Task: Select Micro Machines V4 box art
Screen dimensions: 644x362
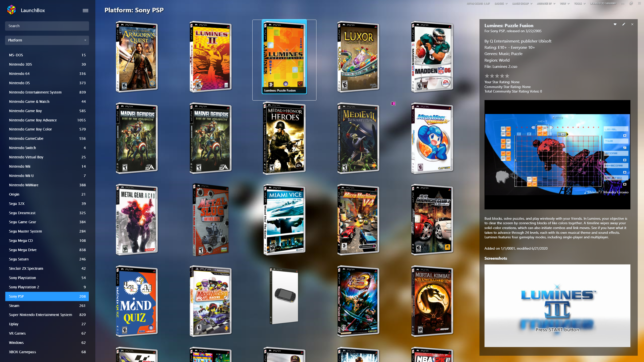Action: (358, 220)
